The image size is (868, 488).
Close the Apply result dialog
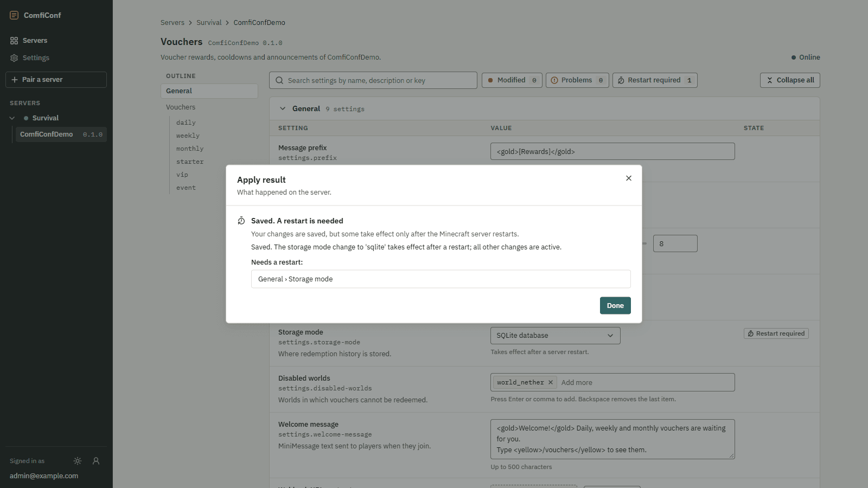(x=629, y=178)
